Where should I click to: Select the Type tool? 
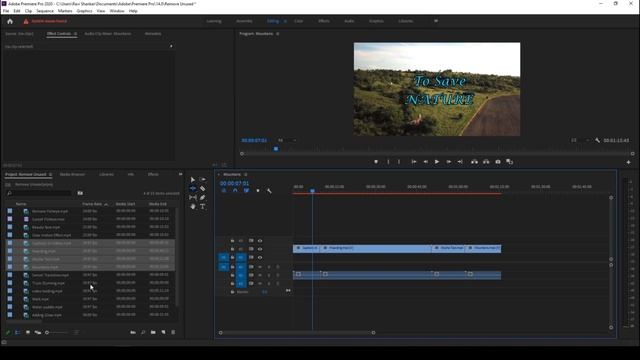tap(202, 207)
